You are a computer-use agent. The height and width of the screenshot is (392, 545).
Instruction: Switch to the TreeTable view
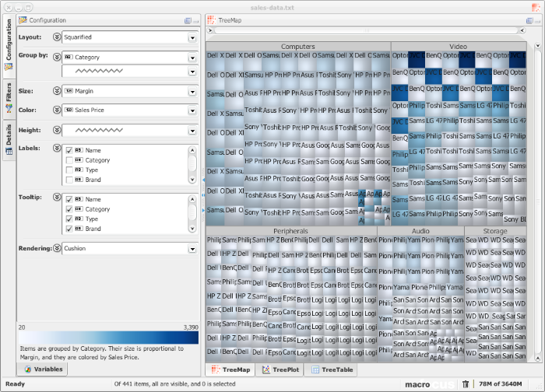[x=332, y=371]
